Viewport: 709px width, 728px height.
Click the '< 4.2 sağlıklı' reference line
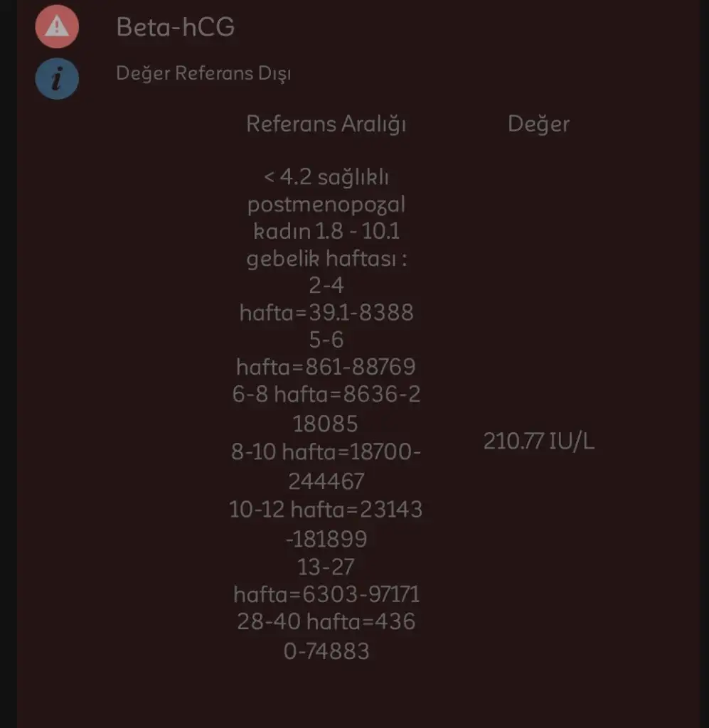(326, 177)
